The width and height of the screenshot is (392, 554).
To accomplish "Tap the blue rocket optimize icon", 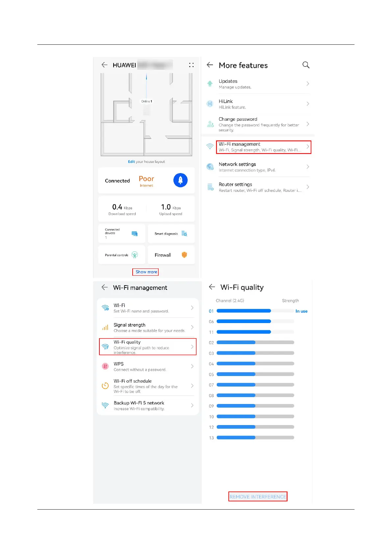I will pos(180,180).
